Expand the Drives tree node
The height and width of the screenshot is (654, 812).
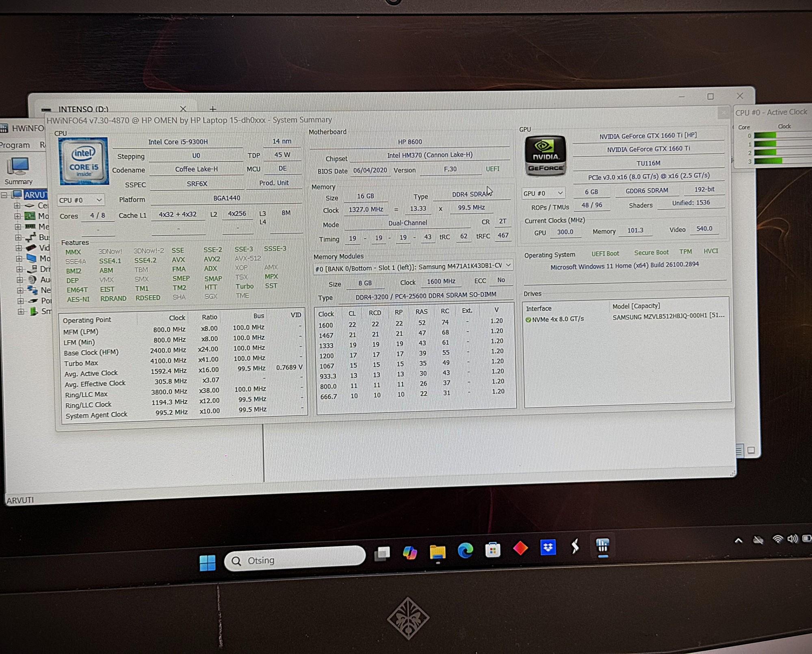(19, 269)
